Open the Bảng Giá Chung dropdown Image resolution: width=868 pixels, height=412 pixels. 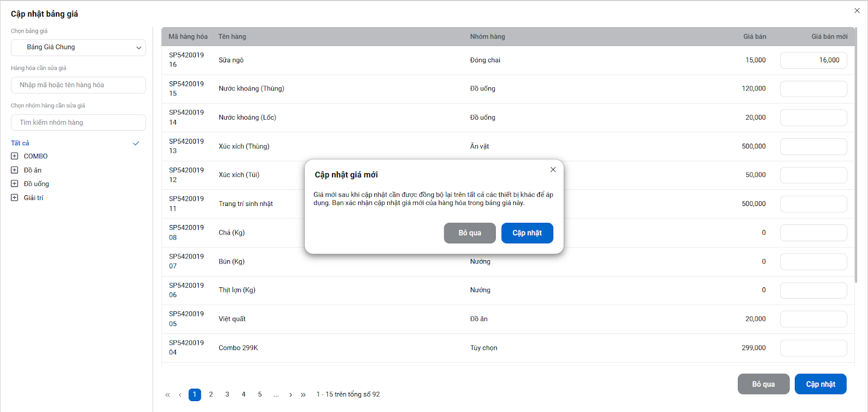(x=78, y=47)
